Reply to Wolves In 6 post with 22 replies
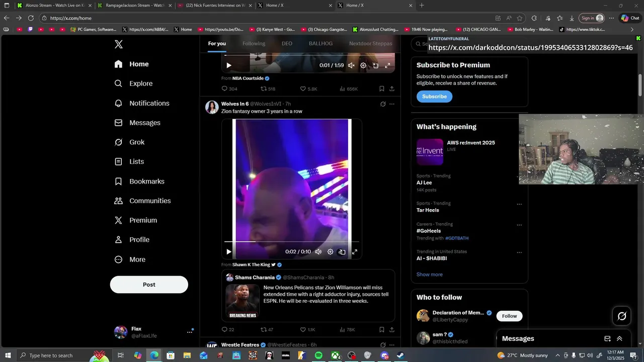644x362 pixels. click(x=228, y=330)
